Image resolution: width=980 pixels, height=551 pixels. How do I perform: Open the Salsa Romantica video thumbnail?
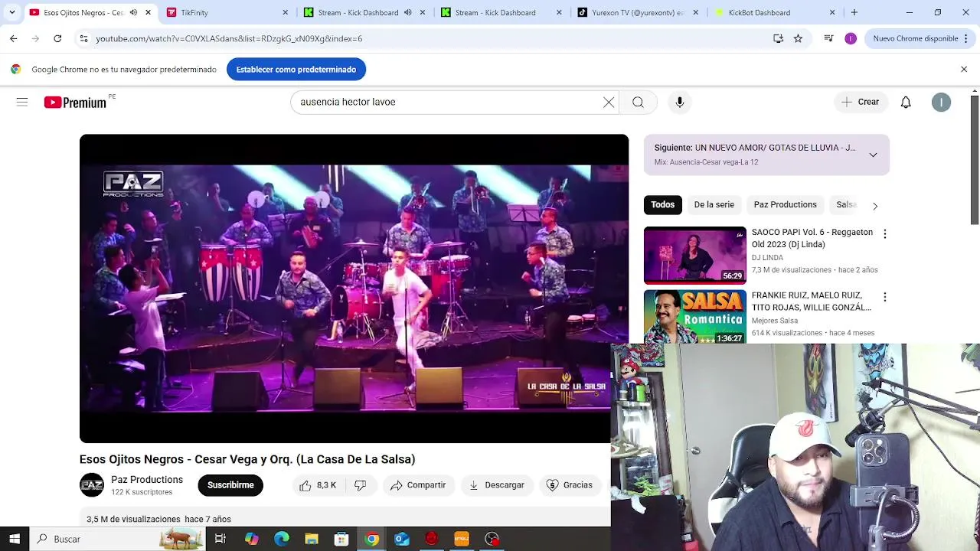coord(695,316)
